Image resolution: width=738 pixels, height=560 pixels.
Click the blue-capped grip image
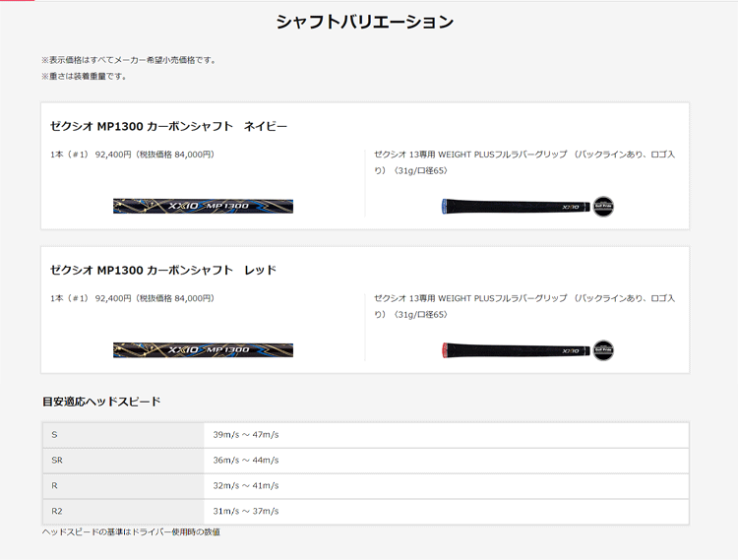click(516, 207)
